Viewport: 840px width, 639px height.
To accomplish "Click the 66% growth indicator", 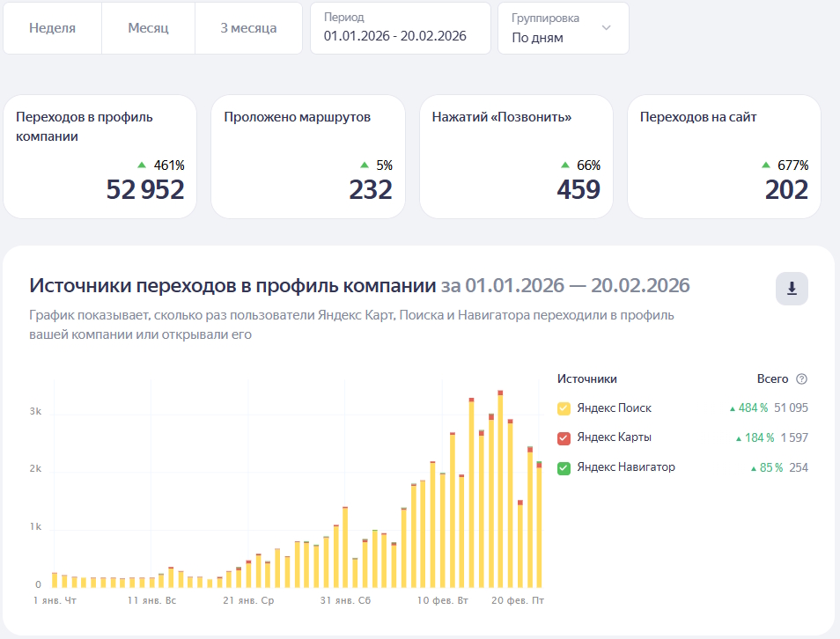I will (x=581, y=165).
